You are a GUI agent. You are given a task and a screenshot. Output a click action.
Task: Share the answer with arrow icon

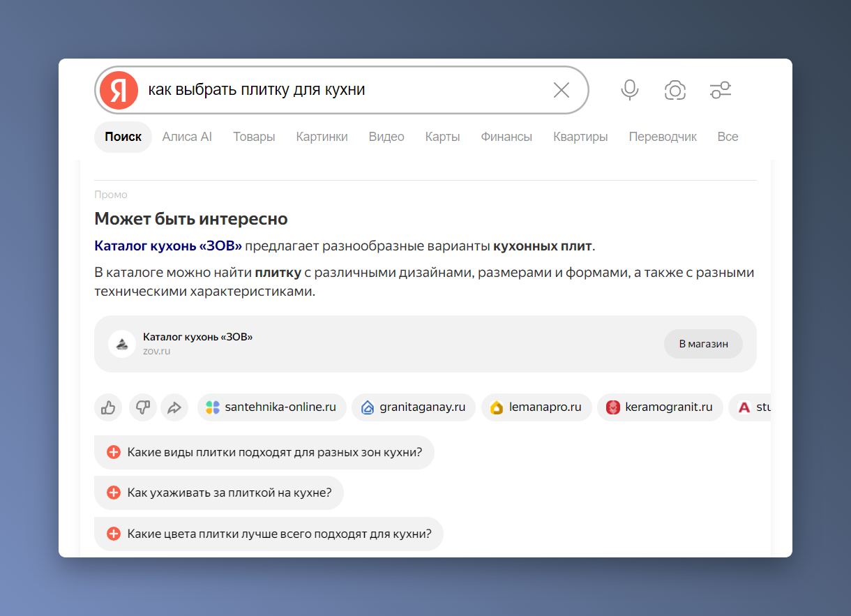coord(174,407)
